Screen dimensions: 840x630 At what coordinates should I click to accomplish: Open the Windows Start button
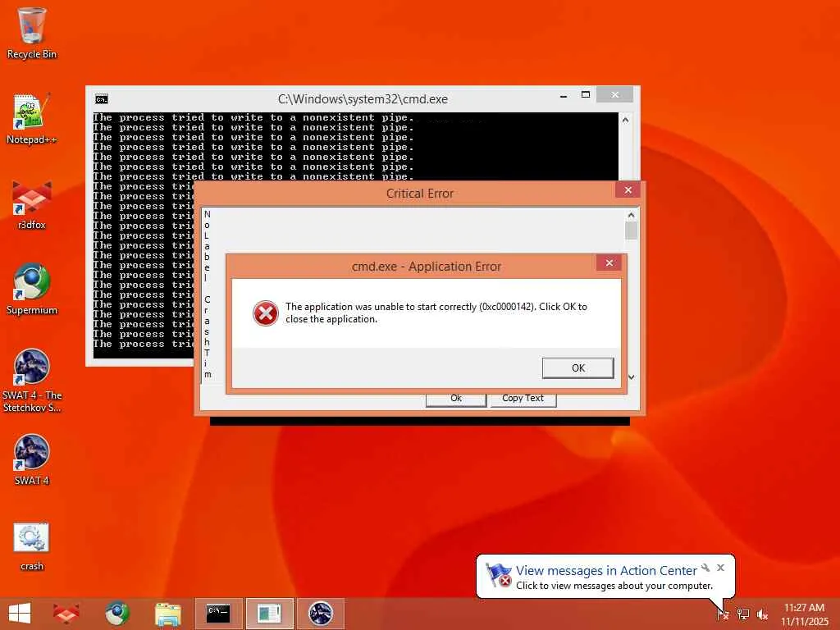click(x=20, y=614)
